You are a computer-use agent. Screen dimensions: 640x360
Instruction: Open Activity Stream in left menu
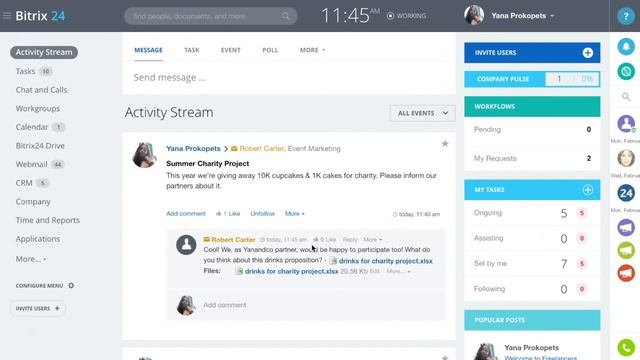pos(44,52)
